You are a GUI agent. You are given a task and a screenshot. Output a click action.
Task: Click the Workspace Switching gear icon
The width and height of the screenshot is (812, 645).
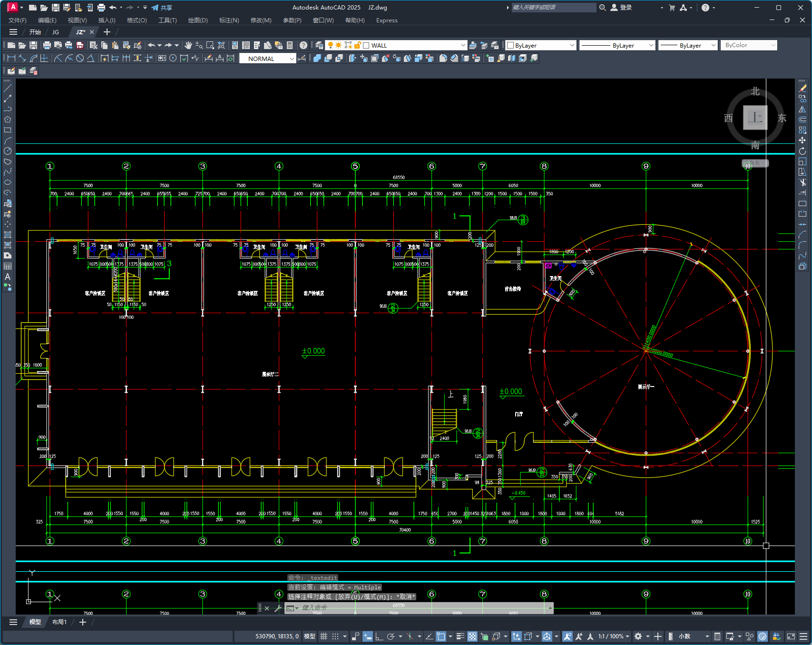[638, 636]
